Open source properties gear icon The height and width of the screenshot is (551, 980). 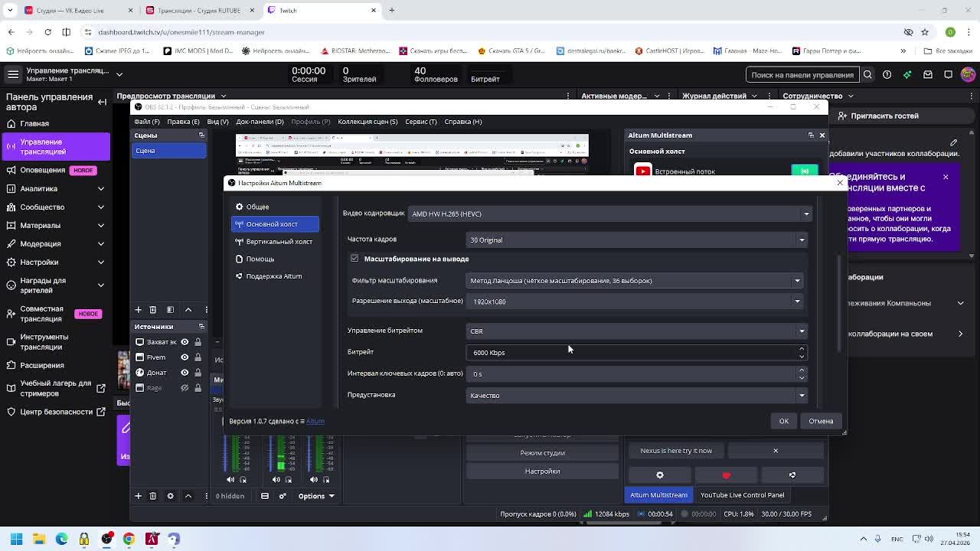170,496
